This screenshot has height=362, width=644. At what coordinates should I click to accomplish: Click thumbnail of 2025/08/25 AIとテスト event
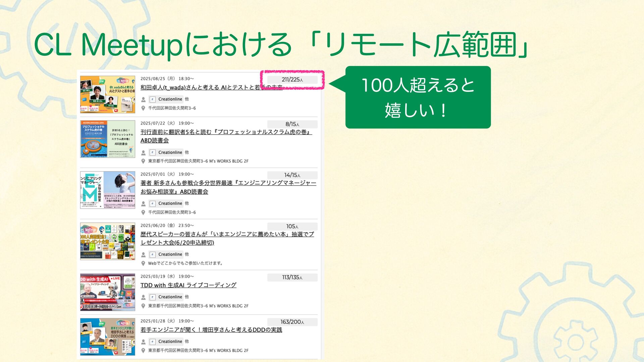tap(108, 94)
